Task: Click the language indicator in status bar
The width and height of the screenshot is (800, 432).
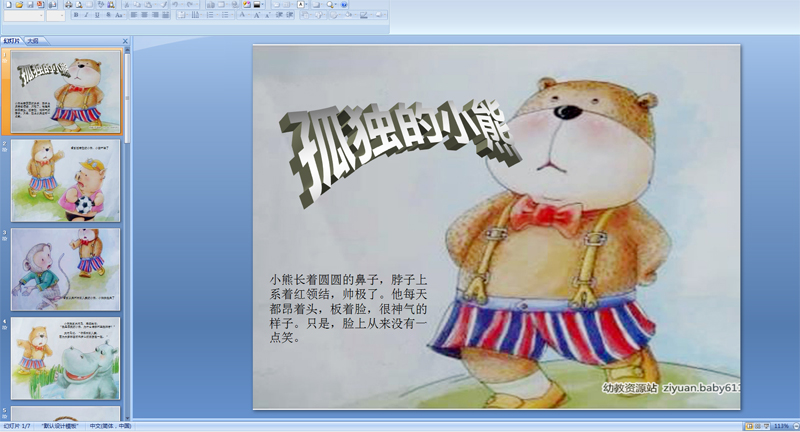Action: tap(110, 426)
